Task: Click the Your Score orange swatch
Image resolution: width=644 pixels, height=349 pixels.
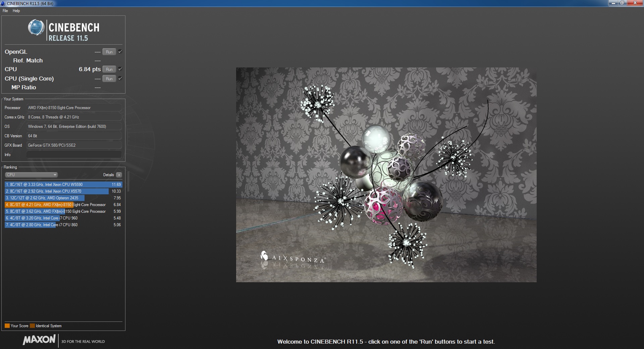Action: point(7,326)
